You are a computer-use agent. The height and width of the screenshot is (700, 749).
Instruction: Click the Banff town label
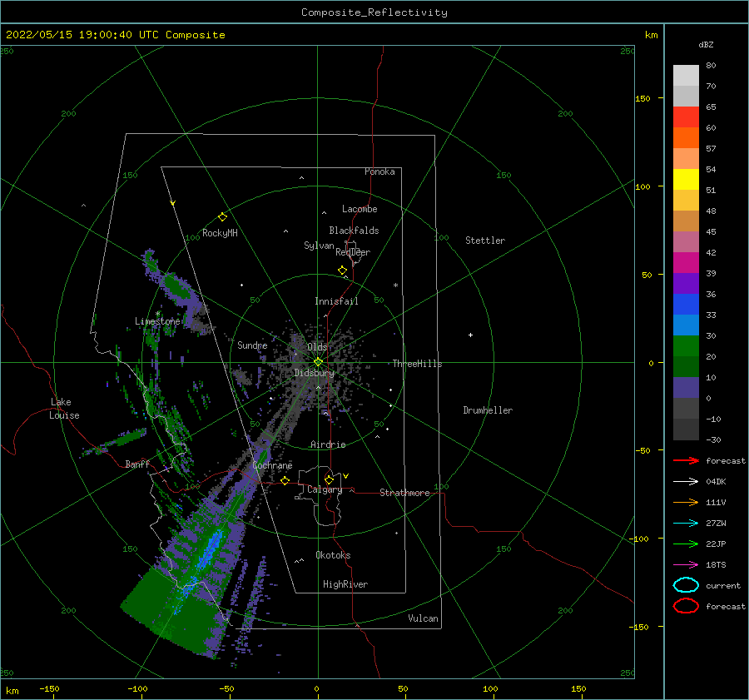tap(137, 464)
